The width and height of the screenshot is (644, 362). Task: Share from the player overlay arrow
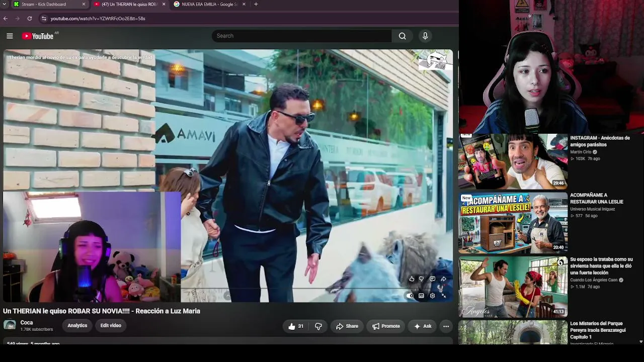(443, 279)
